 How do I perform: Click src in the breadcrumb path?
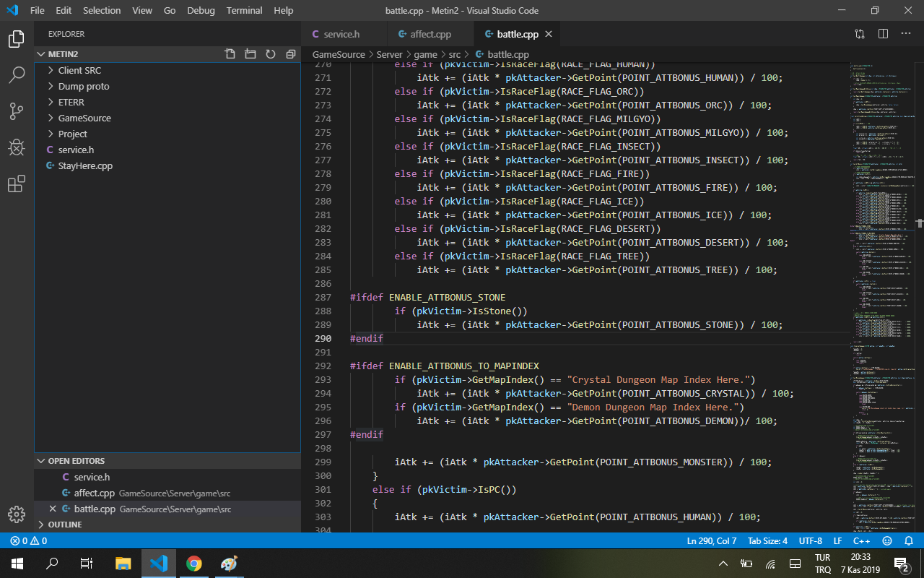pos(454,54)
